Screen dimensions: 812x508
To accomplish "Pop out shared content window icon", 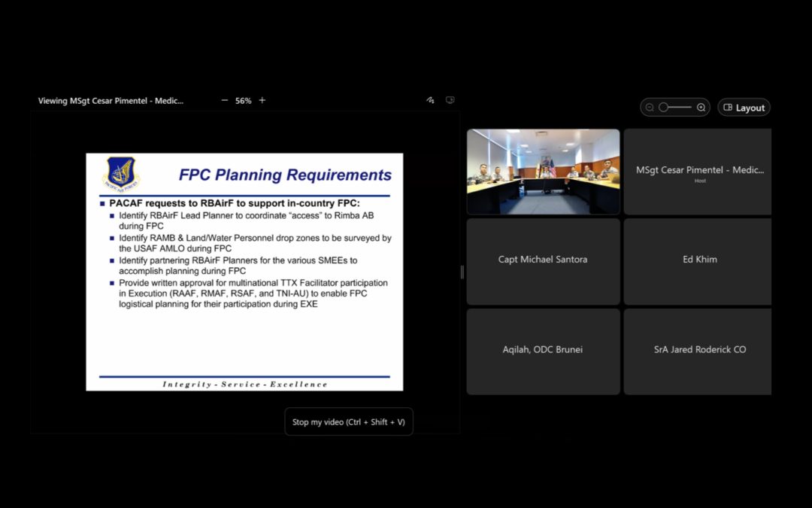I will [450, 100].
